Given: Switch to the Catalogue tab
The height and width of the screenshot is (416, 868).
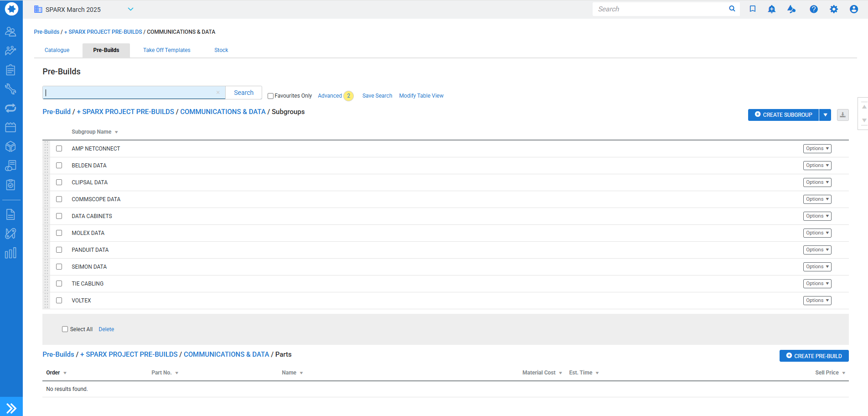Looking at the screenshot, I should point(57,50).
